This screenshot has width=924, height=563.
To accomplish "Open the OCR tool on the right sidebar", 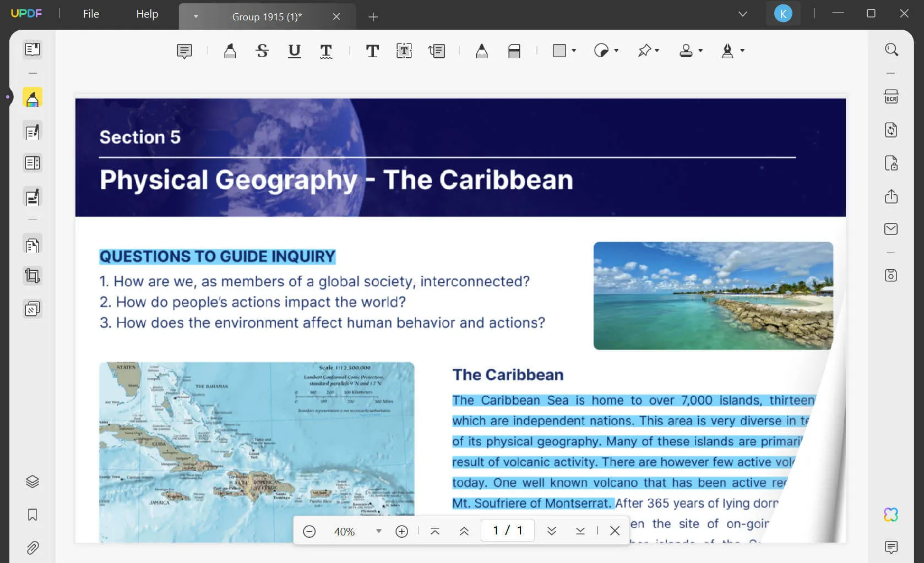I will 891,96.
